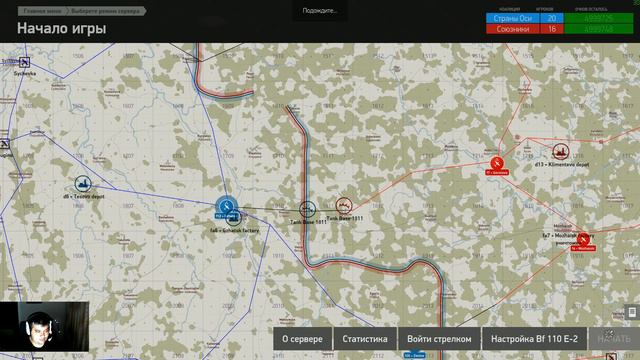Click the Подождите loading message
Image resolution: width=640 pixels, height=360 pixels.
click(x=320, y=11)
